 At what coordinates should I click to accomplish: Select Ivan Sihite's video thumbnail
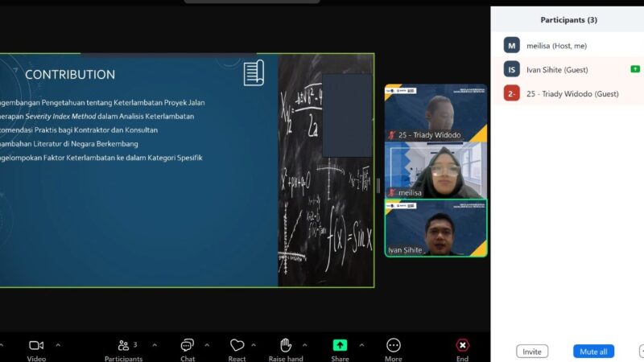coord(436,228)
